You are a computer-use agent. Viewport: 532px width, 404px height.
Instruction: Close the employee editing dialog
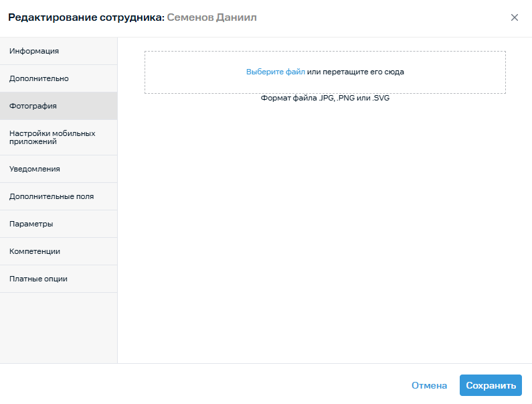tap(515, 17)
